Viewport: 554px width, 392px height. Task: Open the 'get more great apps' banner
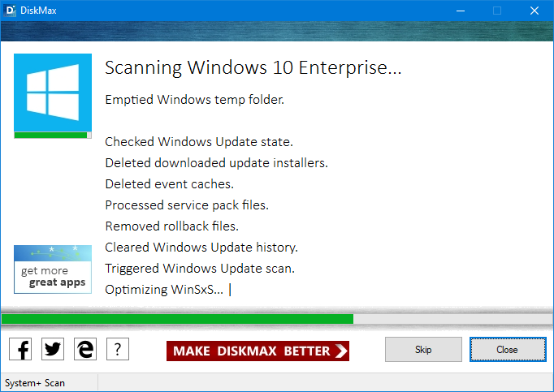click(x=53, y=269)
